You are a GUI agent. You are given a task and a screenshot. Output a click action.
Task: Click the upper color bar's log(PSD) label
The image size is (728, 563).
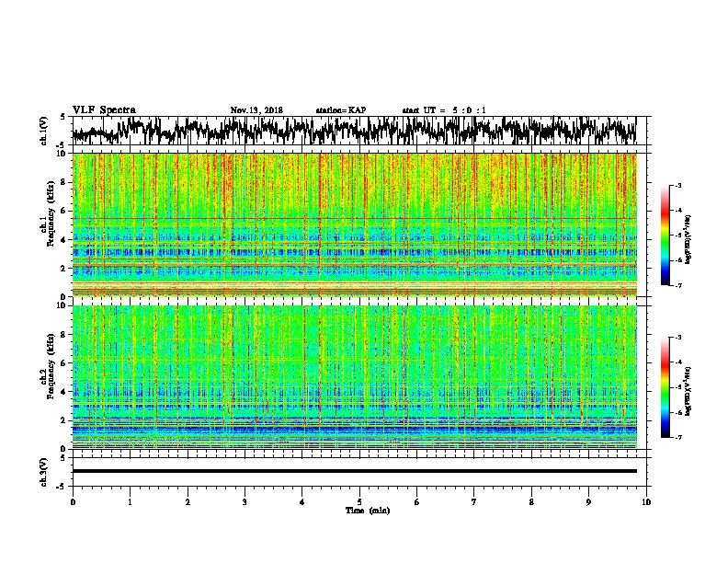coord(688,239)
